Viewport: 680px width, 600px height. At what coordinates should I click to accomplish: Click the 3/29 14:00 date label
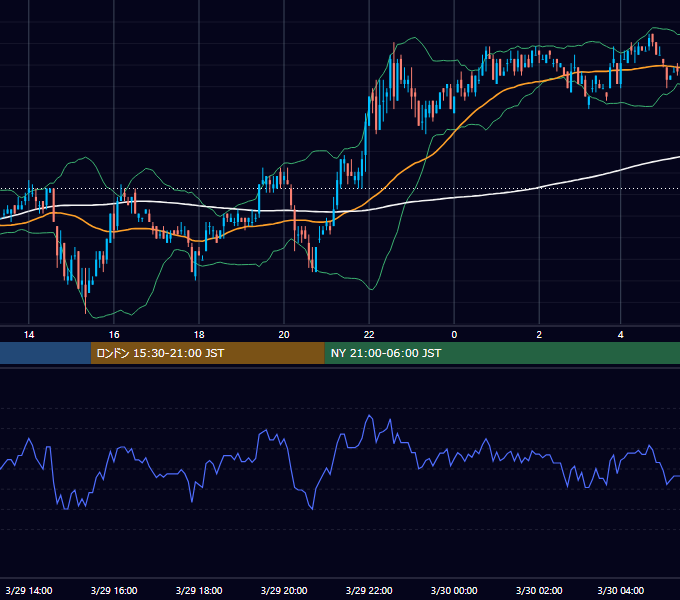(29, 590)
